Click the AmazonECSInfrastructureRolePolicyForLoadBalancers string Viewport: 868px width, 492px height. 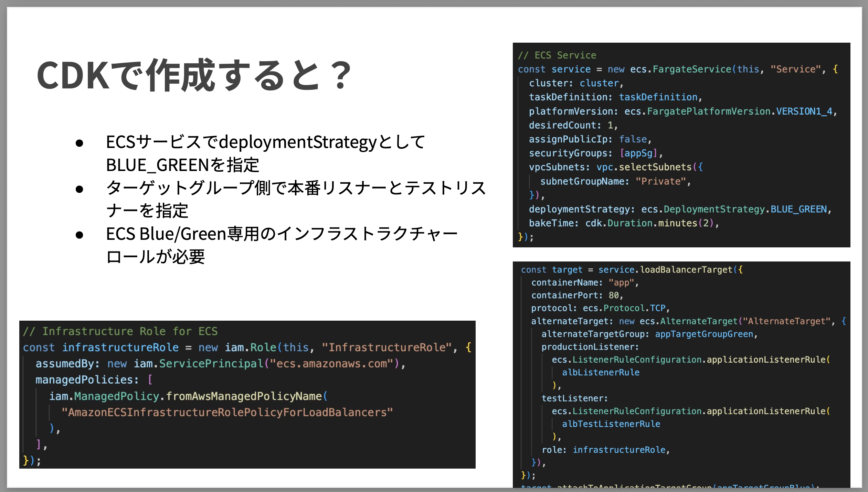[x=227, y=412]
